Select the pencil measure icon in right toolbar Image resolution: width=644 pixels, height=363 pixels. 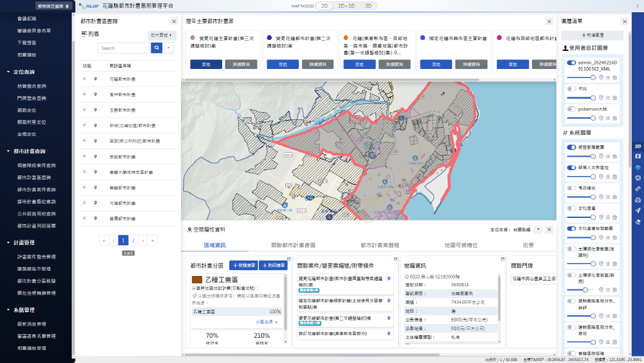pyautogui.click(x=638, y=189)
